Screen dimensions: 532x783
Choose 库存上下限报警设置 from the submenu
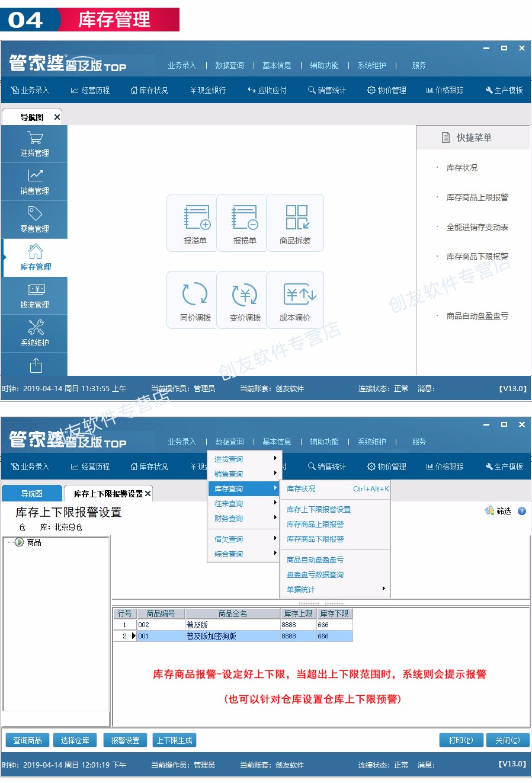(319, 509)
